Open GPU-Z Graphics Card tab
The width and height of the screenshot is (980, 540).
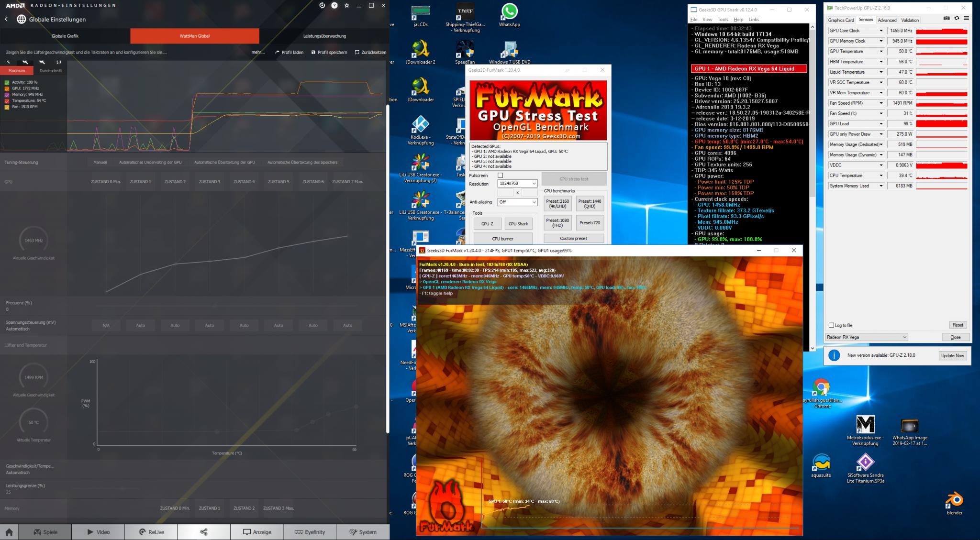(841, 20)
